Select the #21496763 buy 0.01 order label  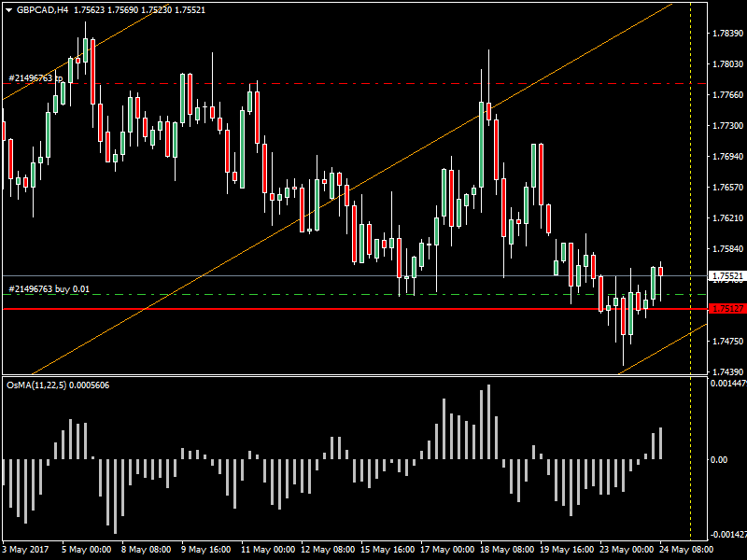pyautogui.click(x=49, y=289)
